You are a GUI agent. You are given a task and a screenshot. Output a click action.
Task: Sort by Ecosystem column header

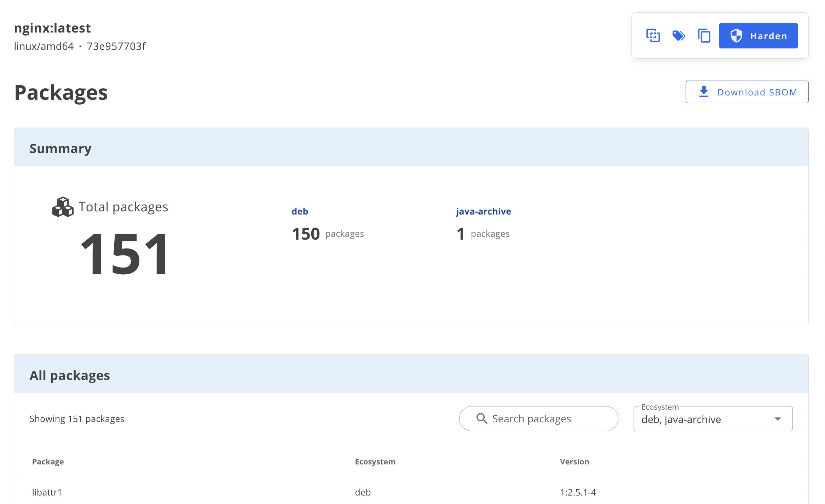point(375,462)
